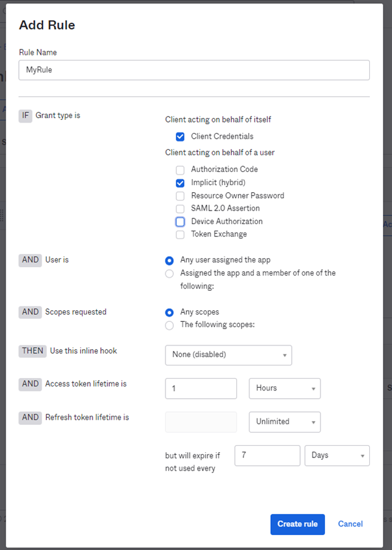Image resolution: width=392 pixels, height=550 pixels.
Task: Uncheck Implicit (hybrid) grant type
Action: (180, 183)
